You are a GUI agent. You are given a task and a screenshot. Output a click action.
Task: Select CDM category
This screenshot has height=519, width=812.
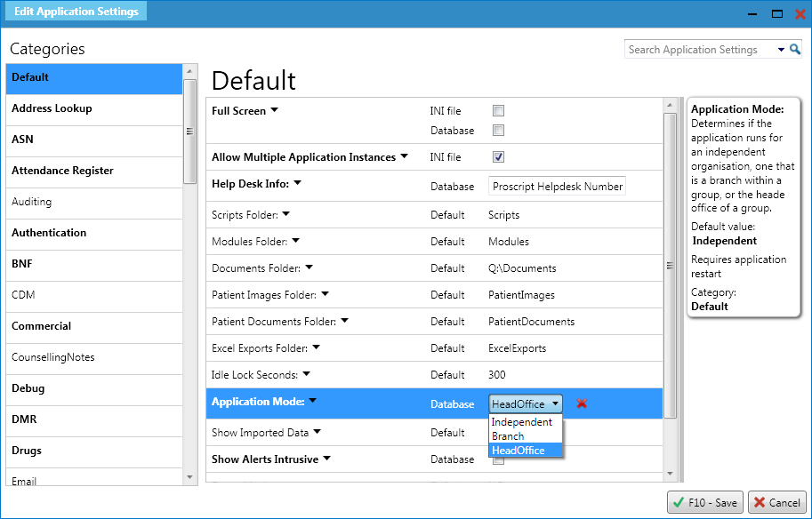point(94,297)
